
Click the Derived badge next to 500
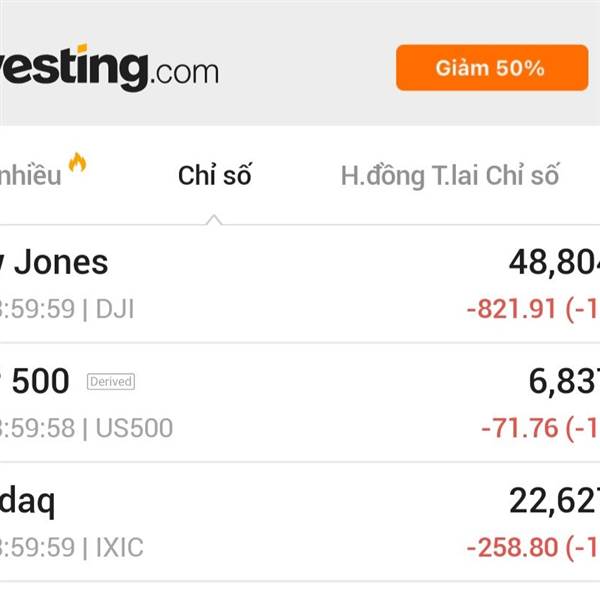tap(110, 381)
